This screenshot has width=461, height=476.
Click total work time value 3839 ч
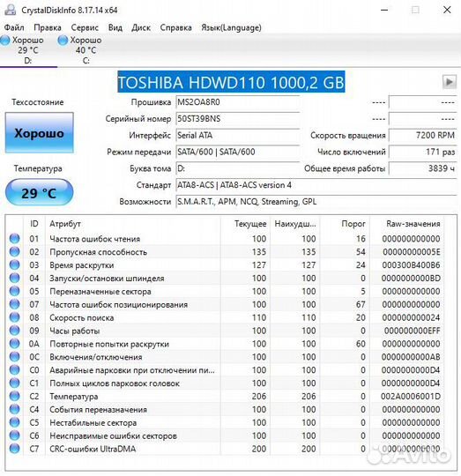tap(423, 168)
